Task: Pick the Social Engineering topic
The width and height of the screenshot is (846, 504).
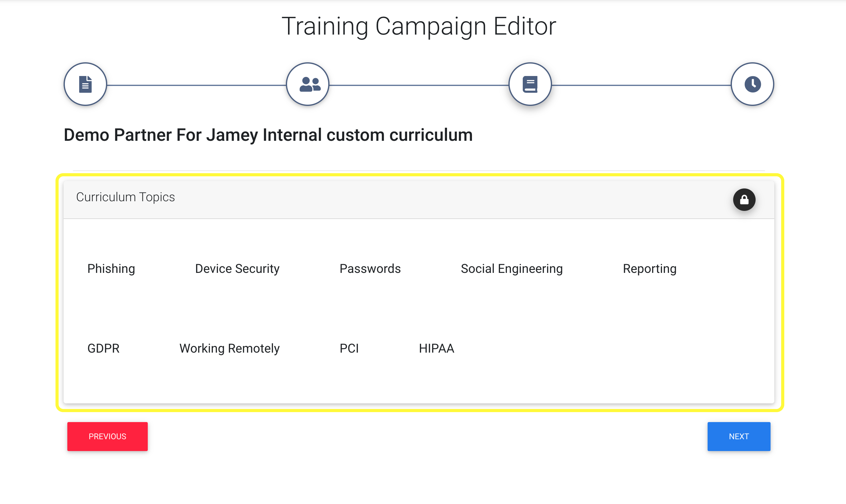Action: tap(512, 269)
